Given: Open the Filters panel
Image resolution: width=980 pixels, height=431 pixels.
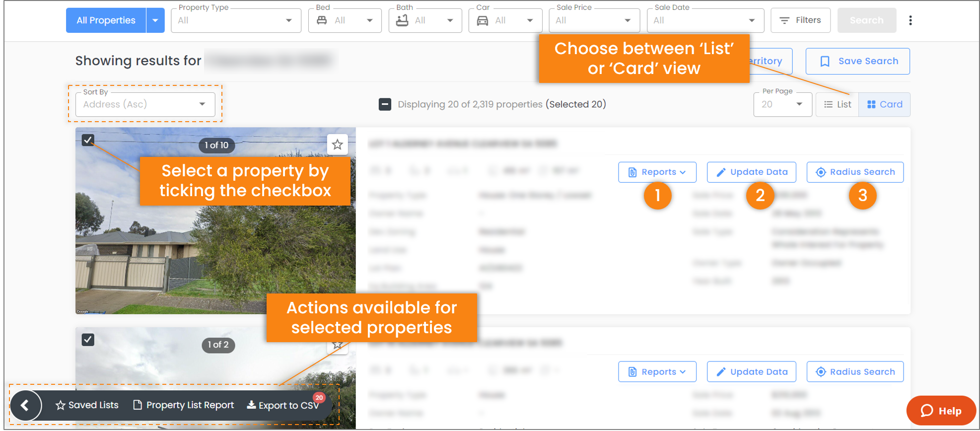Looking at the screenshot, I should coord(800,20).
